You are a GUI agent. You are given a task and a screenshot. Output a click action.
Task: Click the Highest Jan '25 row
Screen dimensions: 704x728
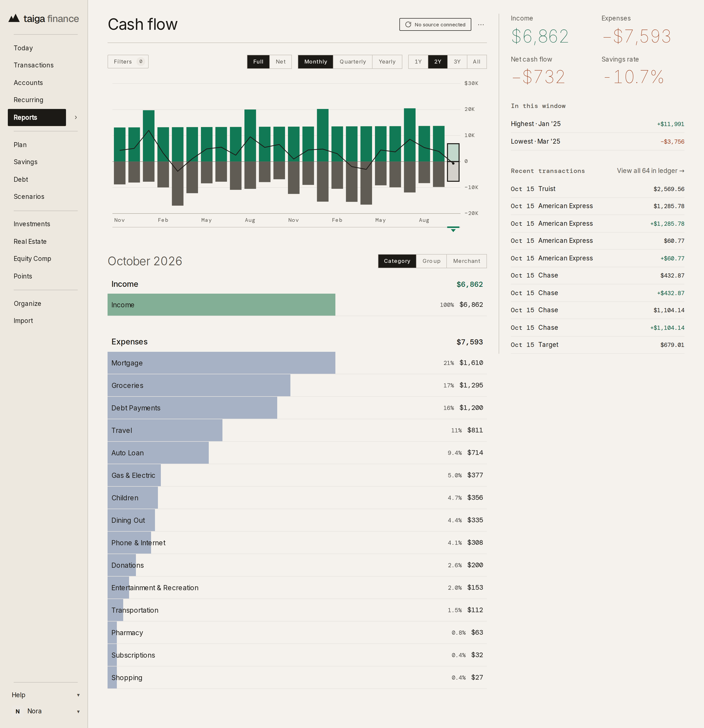click(x=597, y=124)
